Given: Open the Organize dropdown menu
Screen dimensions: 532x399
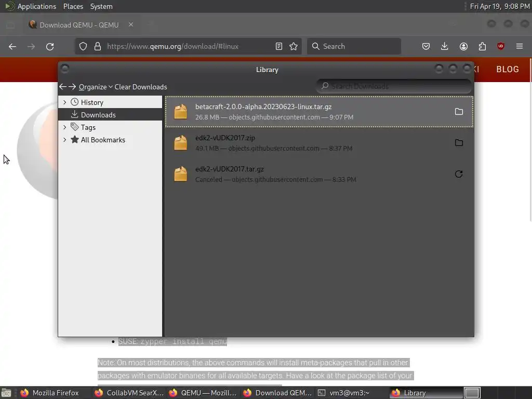Looking at the screenshot, I should 96,87.
